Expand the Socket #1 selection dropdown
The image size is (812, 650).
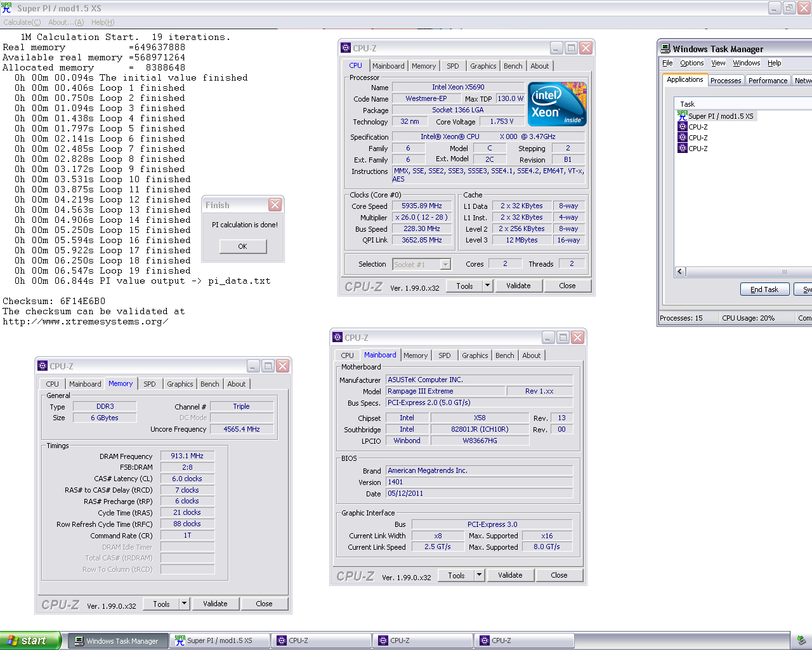[x=445, y=265]
